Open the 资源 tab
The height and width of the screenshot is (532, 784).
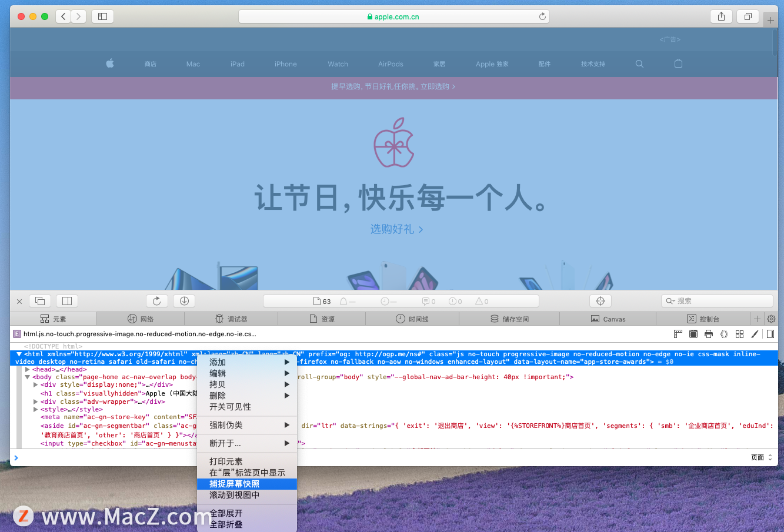click(x=322, y=319)
